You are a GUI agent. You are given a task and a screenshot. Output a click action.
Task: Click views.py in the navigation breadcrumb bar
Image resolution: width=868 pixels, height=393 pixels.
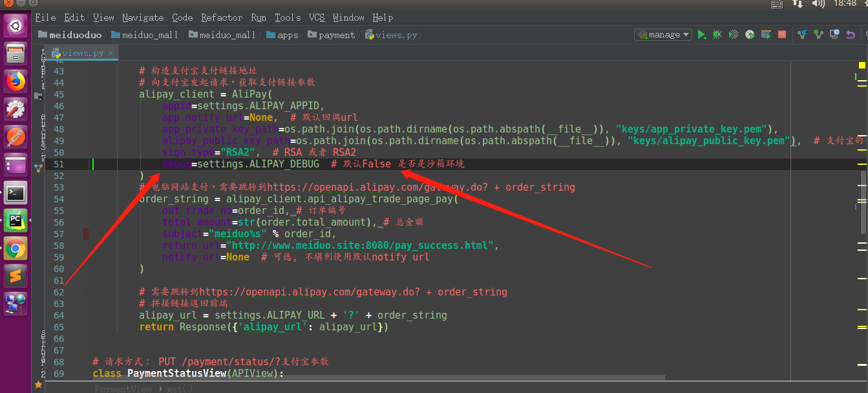394,35
